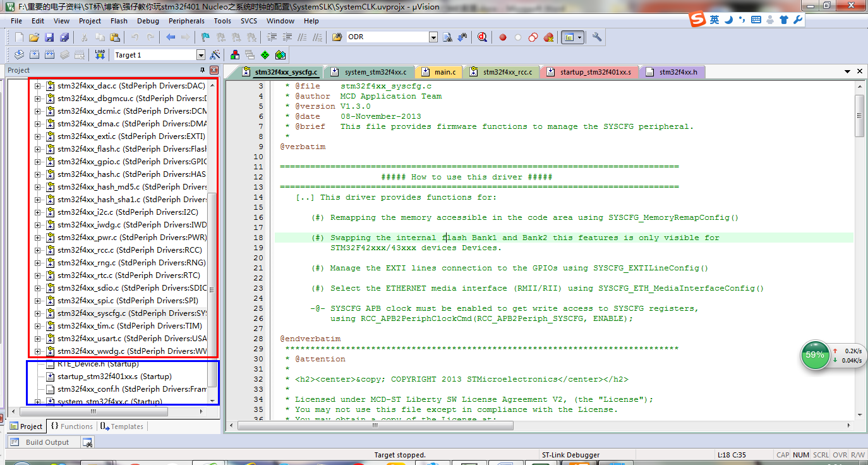Disable all breakpoints icon
This screenshot has height=465, width=868.
[x=533, y=37]
